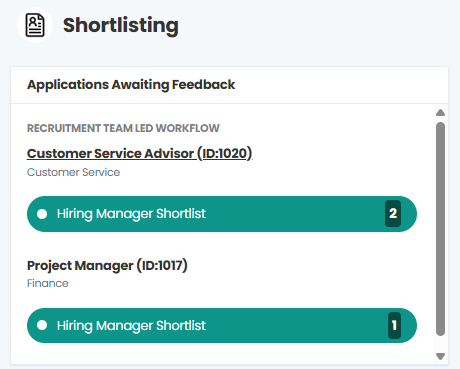Screen dimensions: 460x369
Task: Click the Applications Awaiting Feedback header
Action: pos(131,85)
